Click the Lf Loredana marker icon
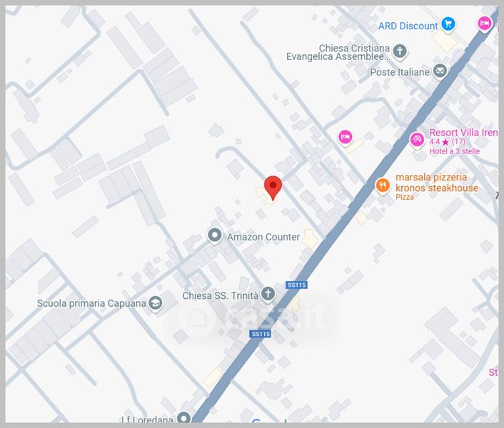The width and height of the screenshot is (504, 428). (184, 418)
